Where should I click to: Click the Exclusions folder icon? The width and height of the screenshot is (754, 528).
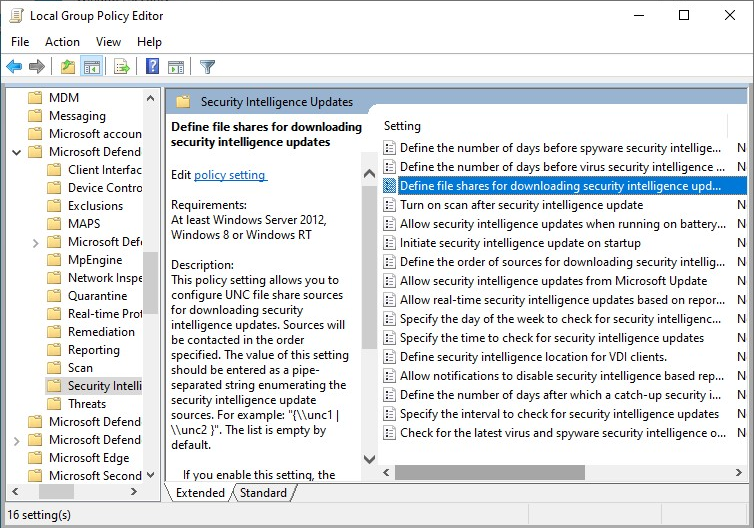click(54, 206)
